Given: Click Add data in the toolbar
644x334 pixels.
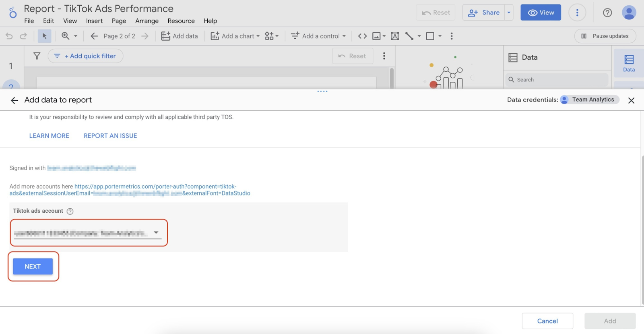Looking at the screenshot, I should 180,36.
